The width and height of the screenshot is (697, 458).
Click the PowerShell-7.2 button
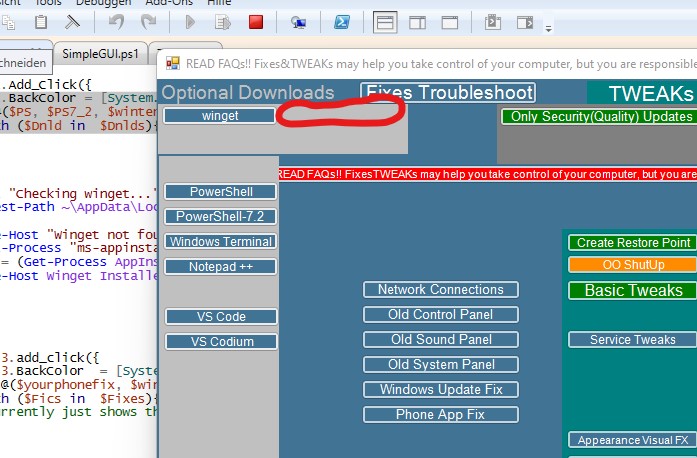221,217
